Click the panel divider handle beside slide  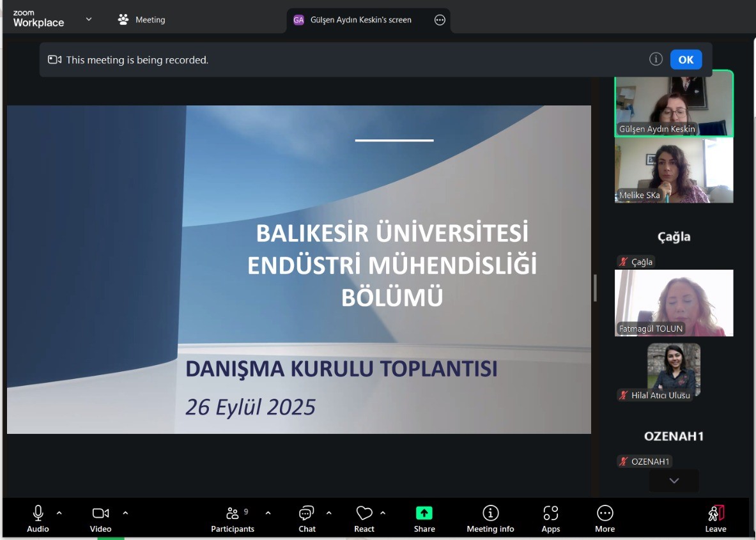coord(595,288)
